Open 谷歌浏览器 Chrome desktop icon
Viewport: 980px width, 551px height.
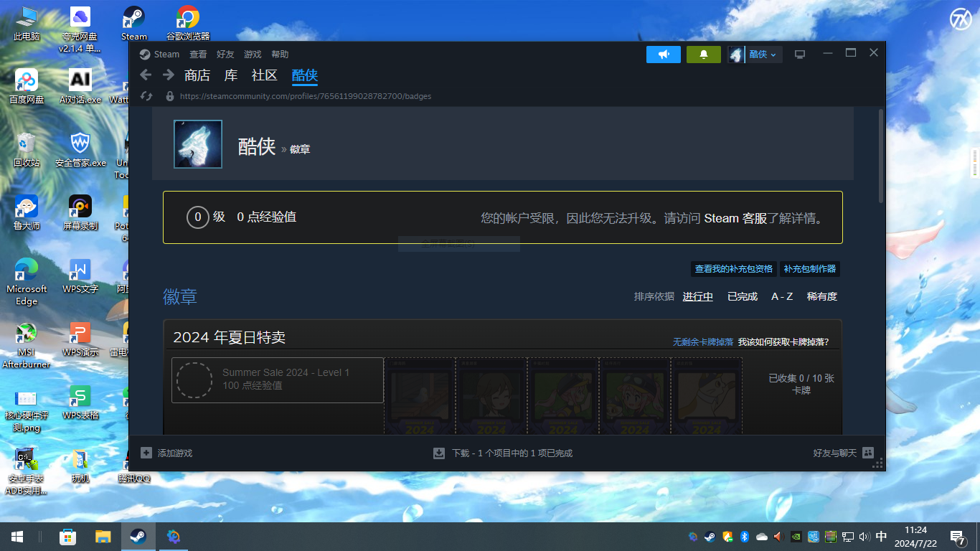(188, 23)
